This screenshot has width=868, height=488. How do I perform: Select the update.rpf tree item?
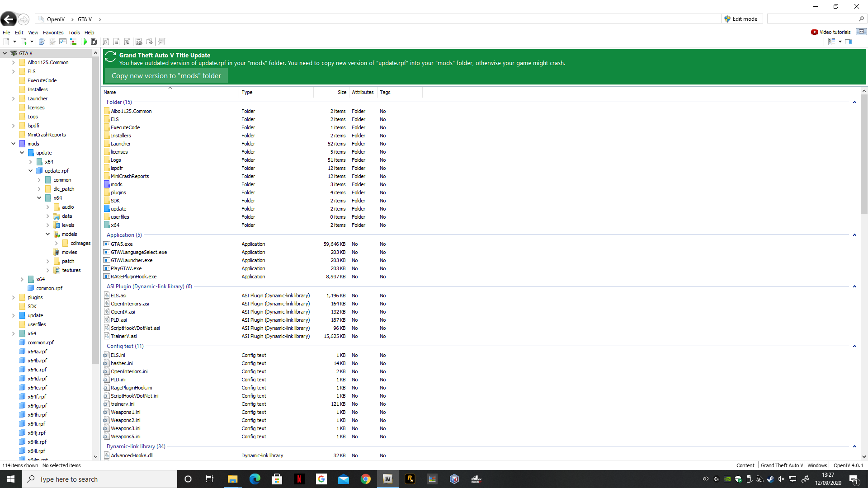pyautogui.click(x=57, y=171)
